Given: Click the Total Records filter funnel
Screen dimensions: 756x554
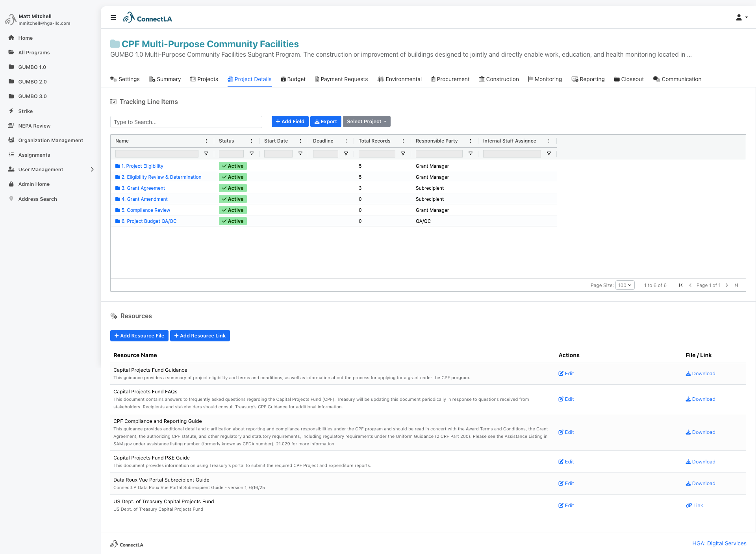Looking at the screenshot, I should (x=403, y=154).
